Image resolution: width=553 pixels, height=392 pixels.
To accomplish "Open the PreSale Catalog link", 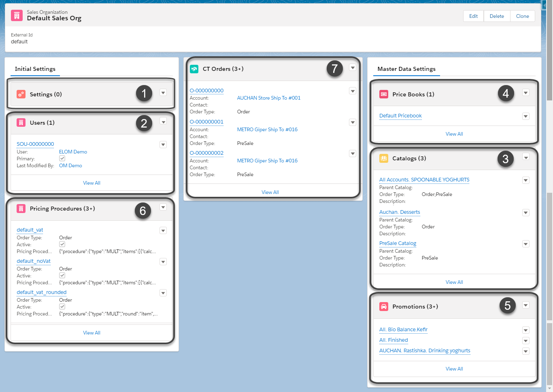I will coord(398,243).
